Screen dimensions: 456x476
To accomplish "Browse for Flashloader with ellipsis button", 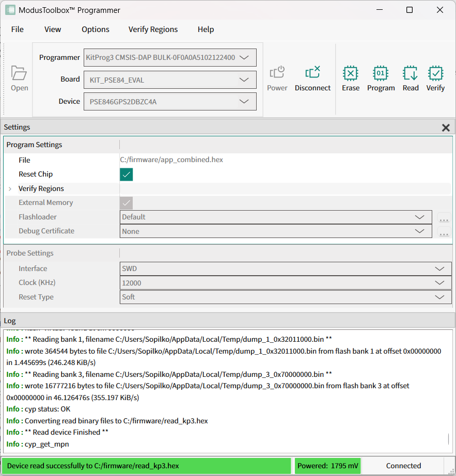I will 444,218.
